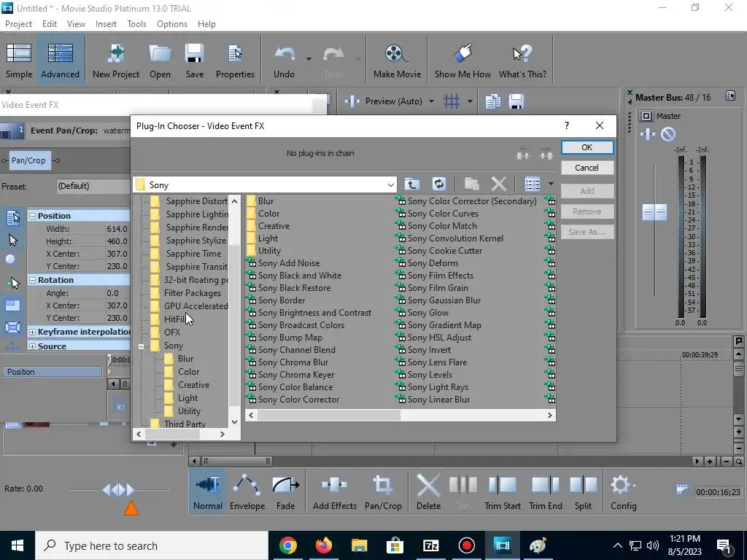The height and width of the screenshot is (560, 747).
Task: Click the folder tree vertical scrollbar
Action: 234,324
